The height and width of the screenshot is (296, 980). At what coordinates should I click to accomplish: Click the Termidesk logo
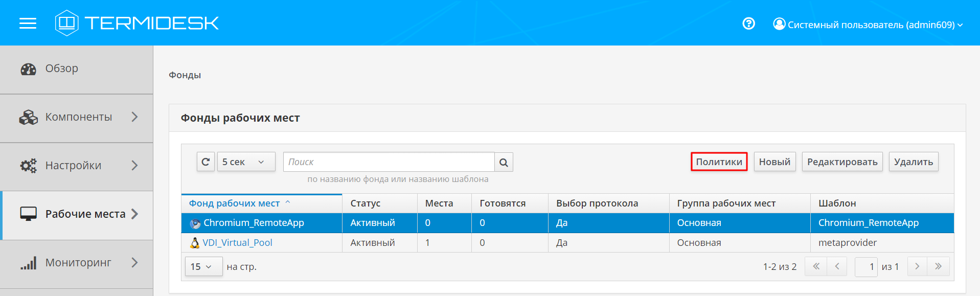click(x=137, y=23)
